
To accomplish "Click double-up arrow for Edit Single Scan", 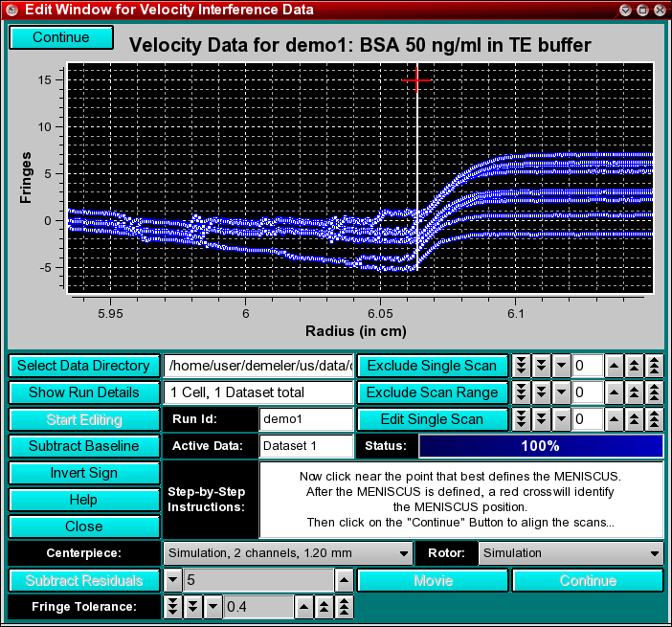I will click(x=634, y=419).
